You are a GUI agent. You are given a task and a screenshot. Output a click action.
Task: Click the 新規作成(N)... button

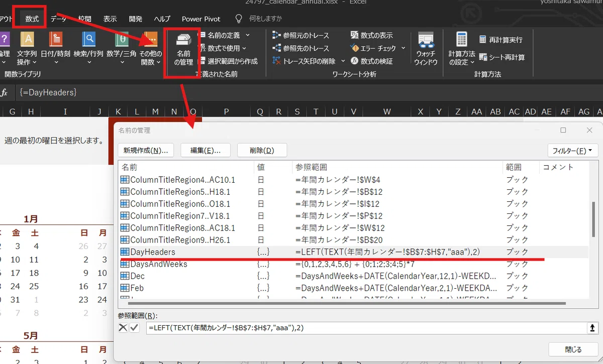pos(146,150)
